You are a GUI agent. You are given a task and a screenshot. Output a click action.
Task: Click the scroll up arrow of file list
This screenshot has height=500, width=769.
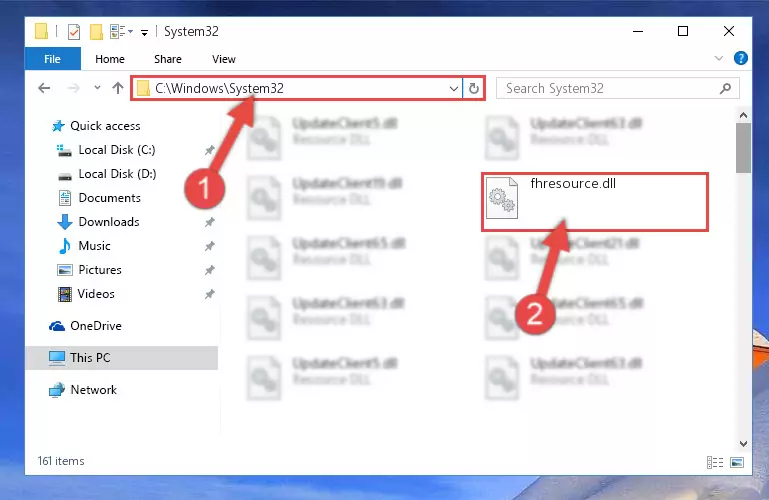(743, 116)
